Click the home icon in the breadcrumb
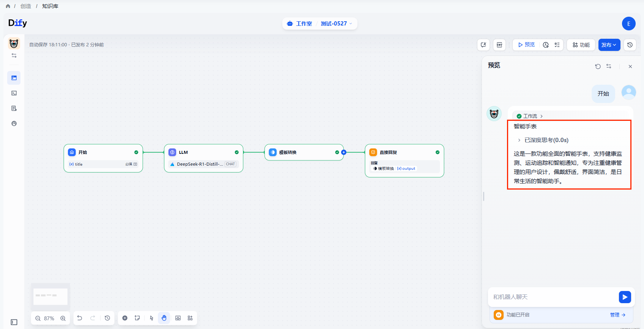 tap(8, 6)
